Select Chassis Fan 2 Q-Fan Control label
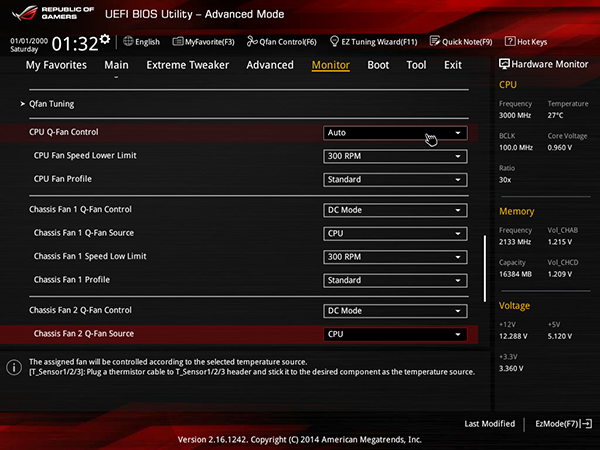The height and width of the screenshot is (450, 600). click(80, 310)
